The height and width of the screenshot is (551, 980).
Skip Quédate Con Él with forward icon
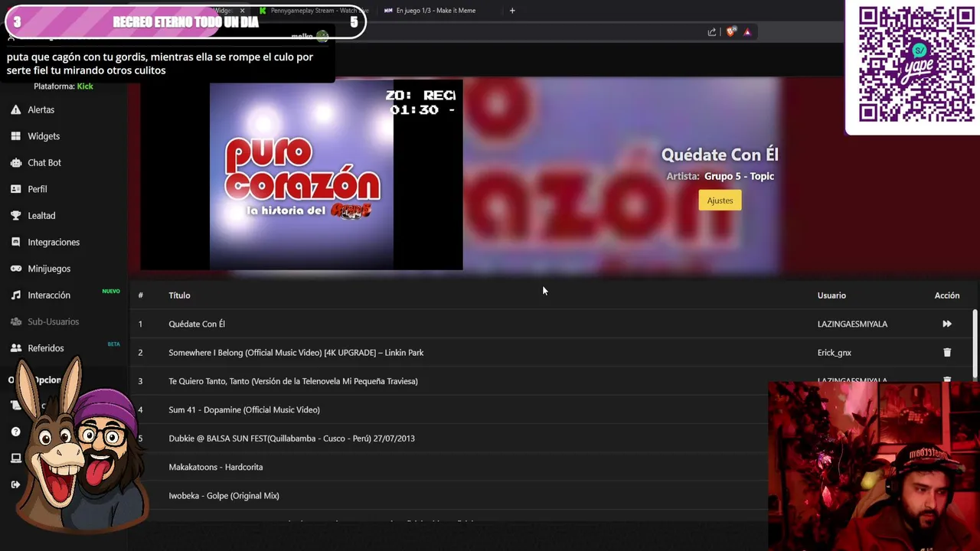coord(947,324)
